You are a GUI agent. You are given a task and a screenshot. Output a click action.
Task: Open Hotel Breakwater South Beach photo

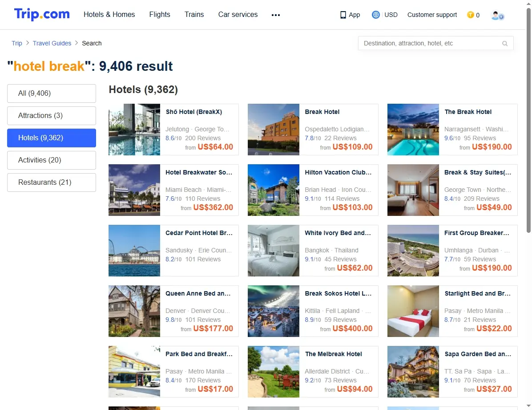click(134, 190)
